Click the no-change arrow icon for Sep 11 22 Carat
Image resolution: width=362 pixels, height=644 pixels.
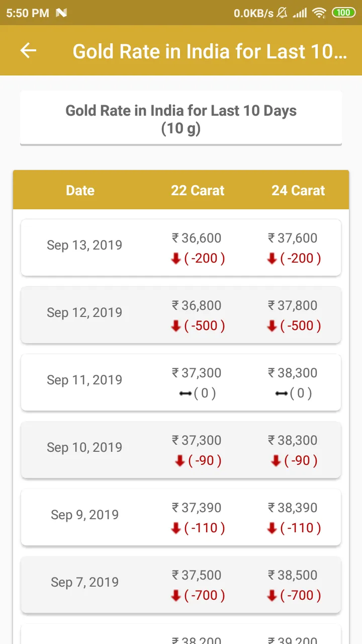pos(185,393)
